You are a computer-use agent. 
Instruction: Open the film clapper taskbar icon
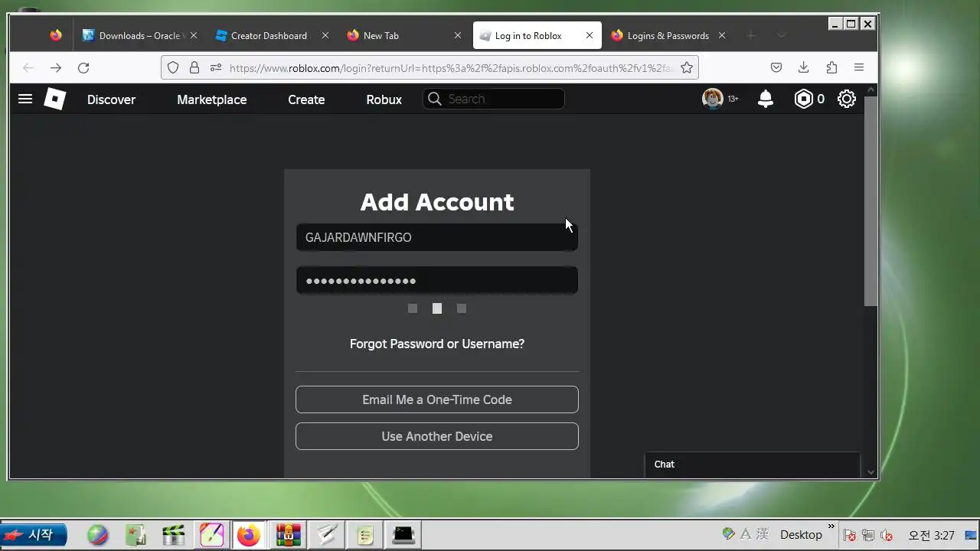click(x=174, y=535)
